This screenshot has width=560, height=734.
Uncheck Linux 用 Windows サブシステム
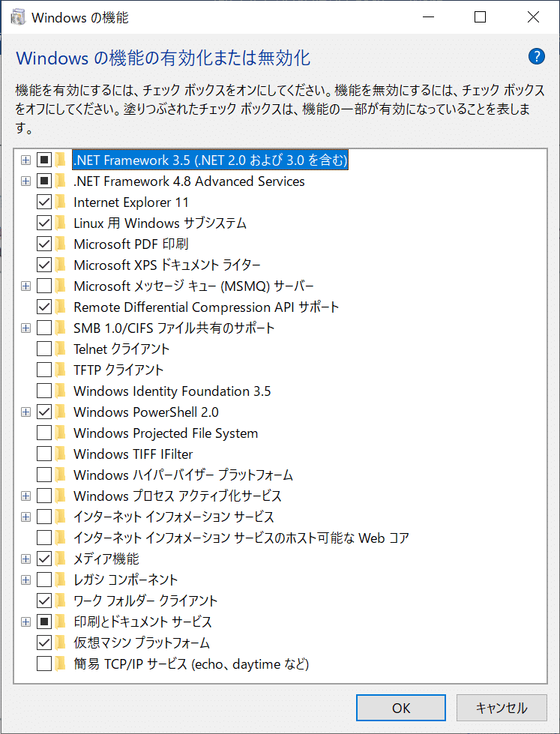tap(44, 223)
